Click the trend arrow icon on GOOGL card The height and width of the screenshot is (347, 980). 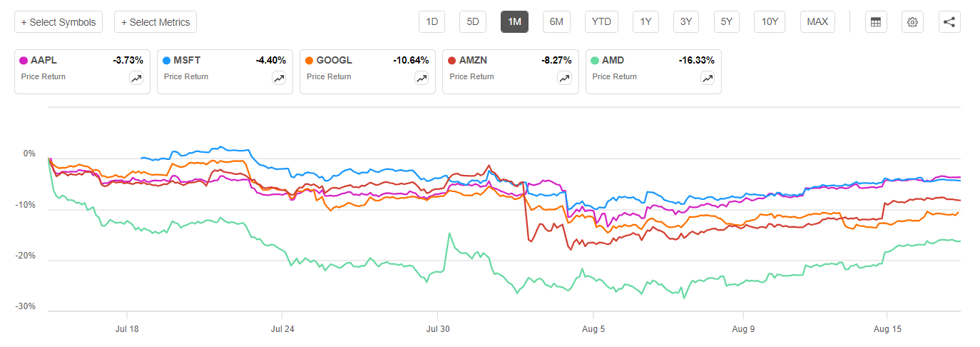coord(422,79)
